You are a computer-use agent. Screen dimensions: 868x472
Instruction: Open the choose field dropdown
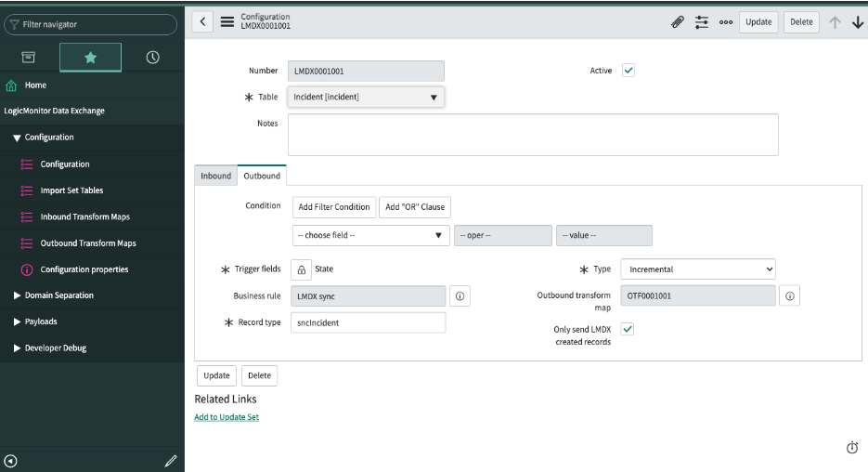tap(370, 235)
